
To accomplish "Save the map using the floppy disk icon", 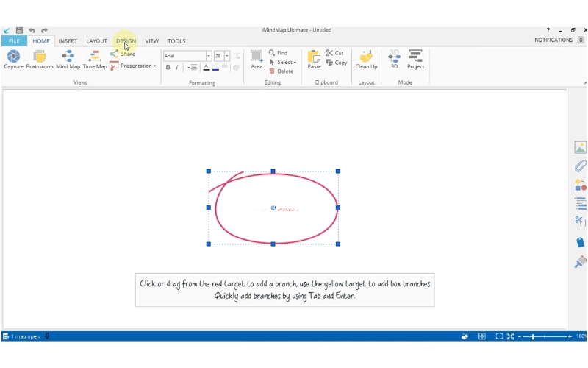I will [20, 30].
